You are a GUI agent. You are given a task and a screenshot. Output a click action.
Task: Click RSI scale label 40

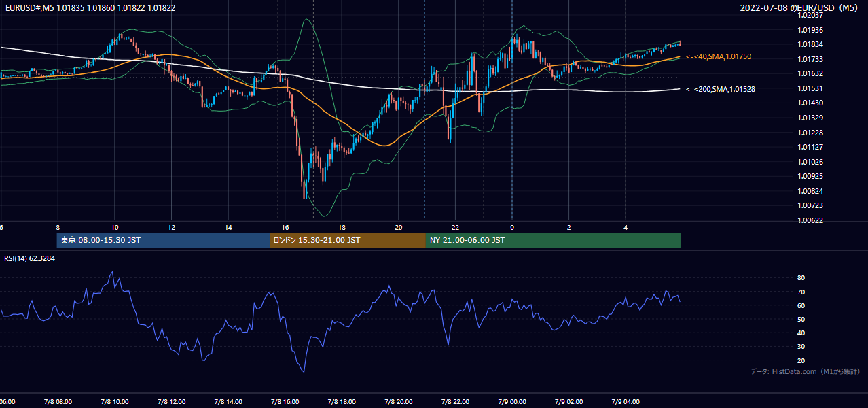pyautogui.click(x=801, y=333)
